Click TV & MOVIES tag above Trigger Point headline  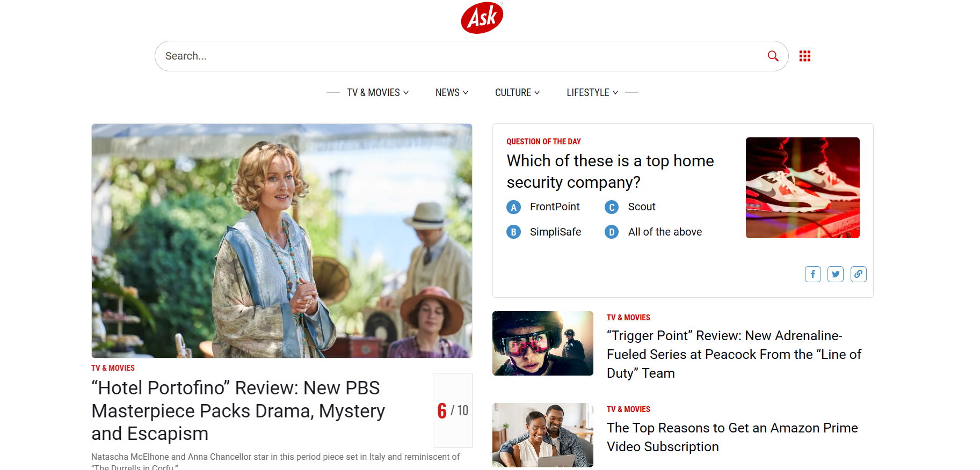coord(628,318)
